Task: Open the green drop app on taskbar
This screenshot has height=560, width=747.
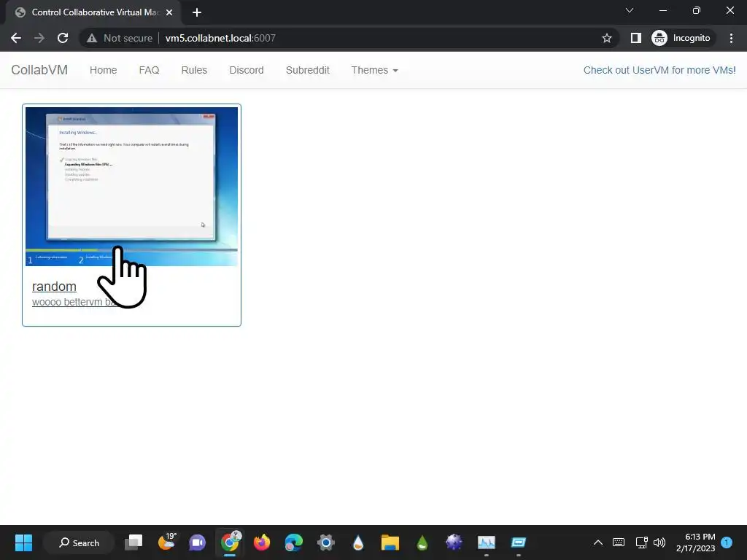Action: point(422,542)
